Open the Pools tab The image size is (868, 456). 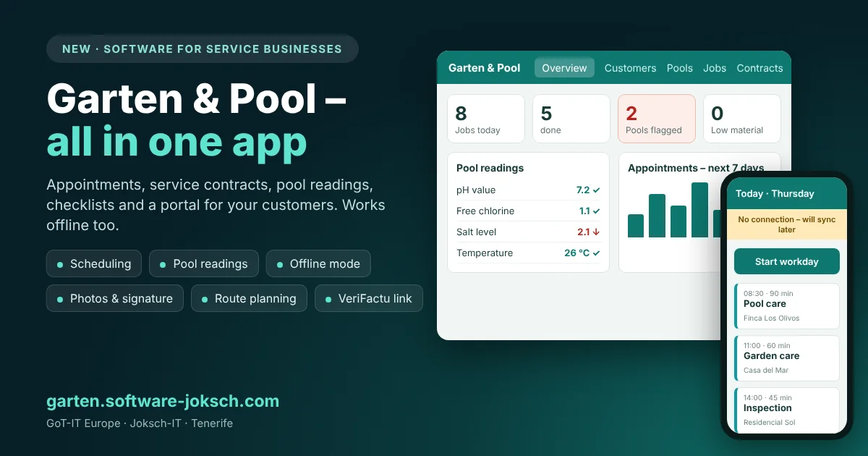tap(680, 68)
